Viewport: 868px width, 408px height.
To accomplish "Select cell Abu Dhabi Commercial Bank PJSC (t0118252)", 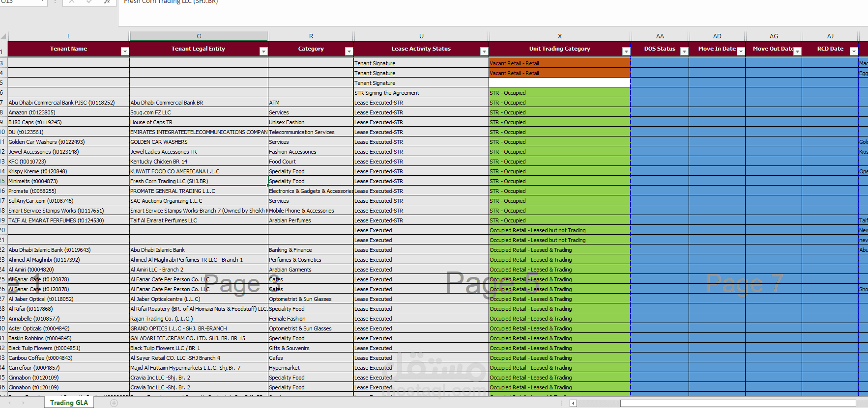I will 69,103.
